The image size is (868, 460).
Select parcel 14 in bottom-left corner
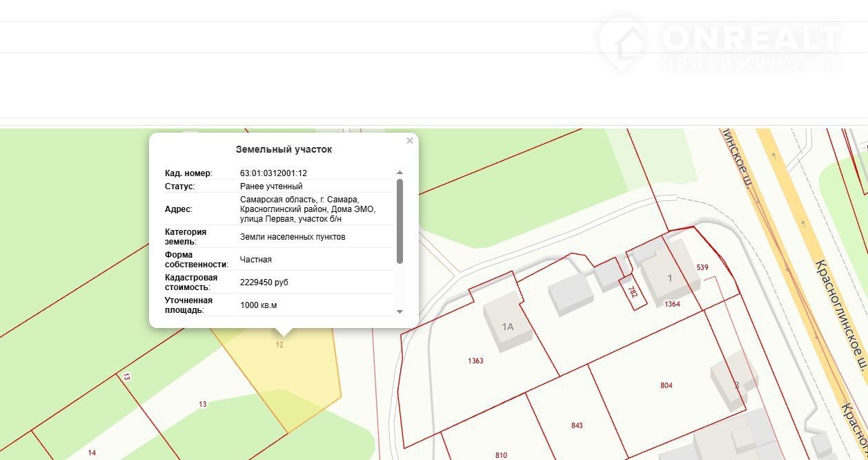pyautogui.click(x=92, y=452)
